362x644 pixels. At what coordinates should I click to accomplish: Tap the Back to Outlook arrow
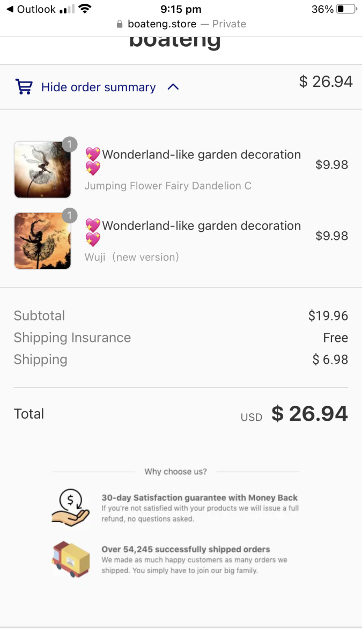10,9
